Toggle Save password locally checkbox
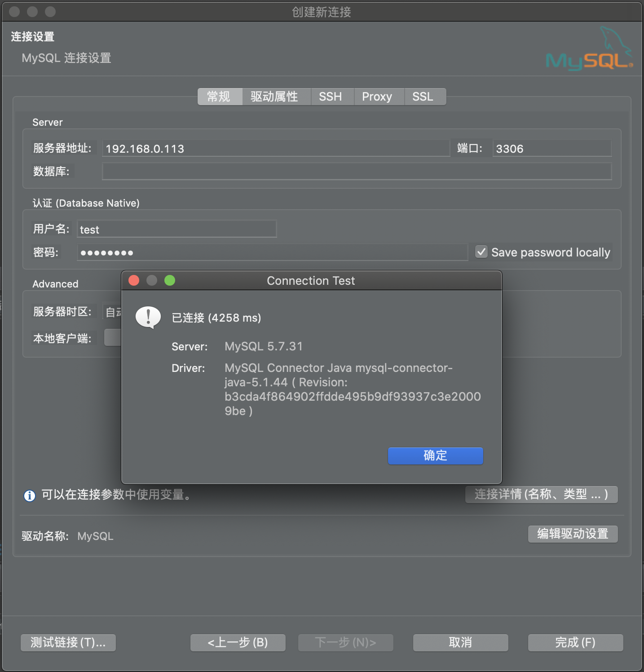The width and height of the screenshot is (644, 672). coord(481,252)
